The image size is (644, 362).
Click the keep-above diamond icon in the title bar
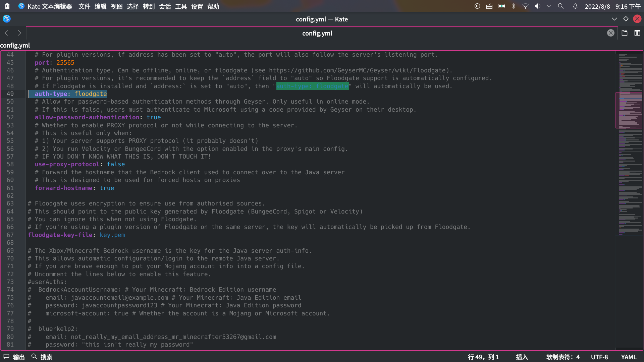[x=626, y=19]
